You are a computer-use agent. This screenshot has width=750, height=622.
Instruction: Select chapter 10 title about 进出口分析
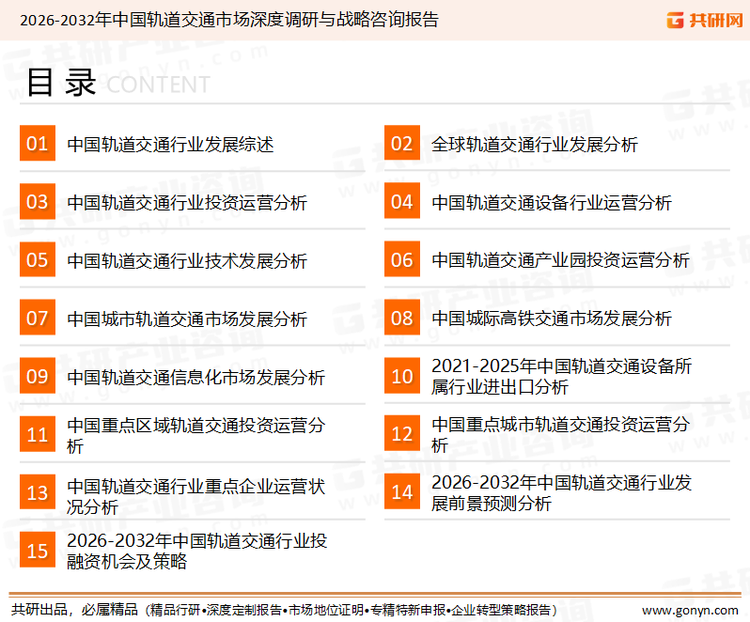(x=562, y=377)
